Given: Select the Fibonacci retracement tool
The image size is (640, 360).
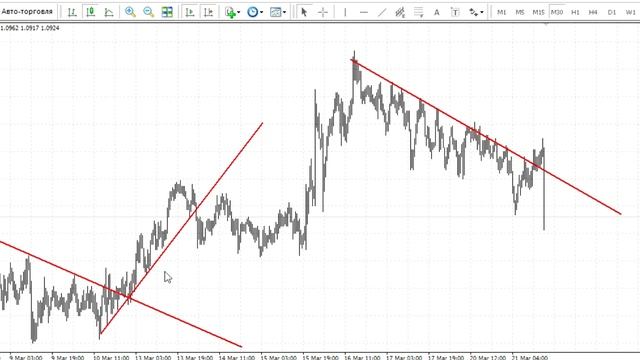Looking at the screenshot, I should [418, 12].
